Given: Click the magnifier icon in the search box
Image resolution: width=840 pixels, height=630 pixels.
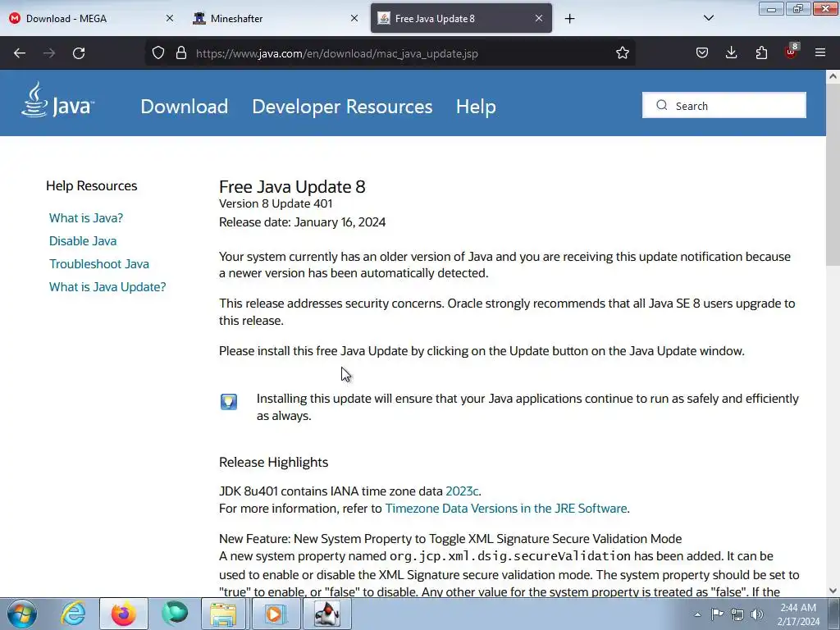Looking at the screenshot, I should coord(662,106).
